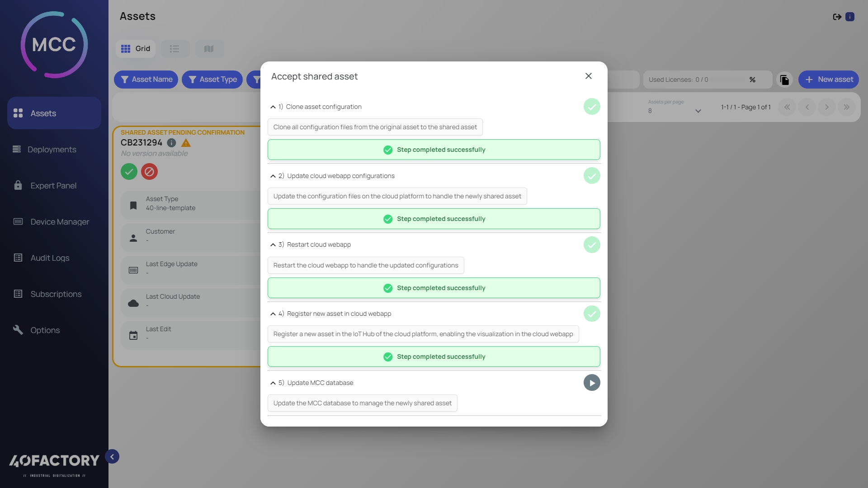868x488 pixels.
Task: Click the copy documents icon near New asset
Action: tap(784, 80)
